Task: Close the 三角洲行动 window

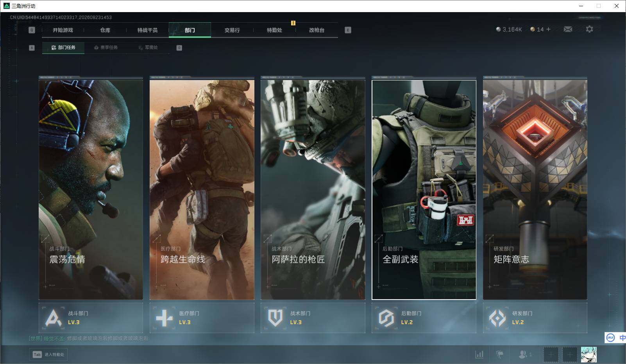Action: click(x=617, y=6)
